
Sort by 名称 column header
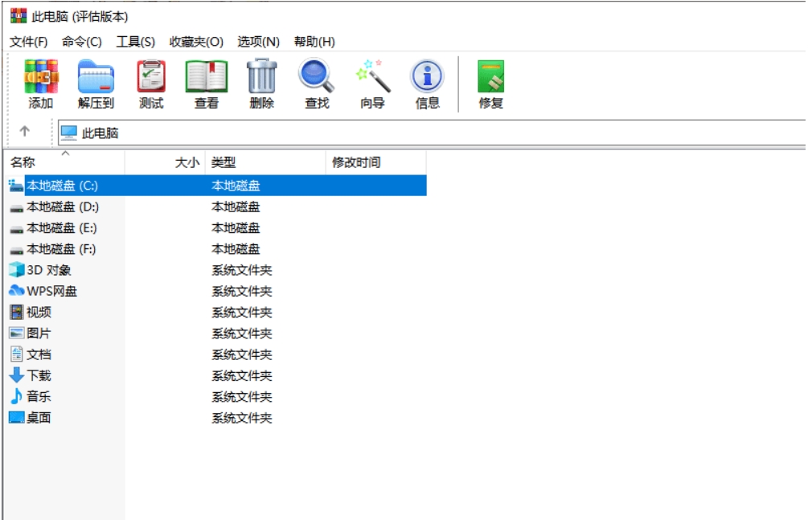pyautogui.click(x=64, y=162)
